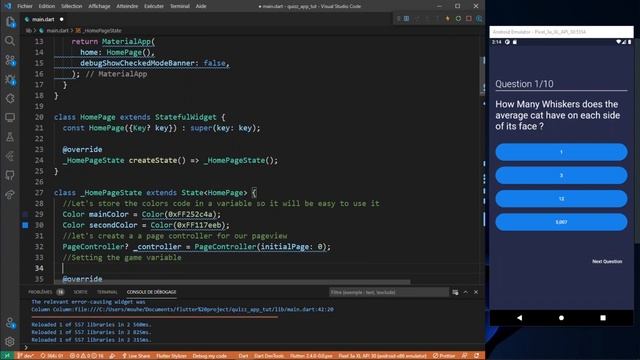Open the Exécuter menu
The height and width of the screenshot is (360, 640).
point(153,6)
